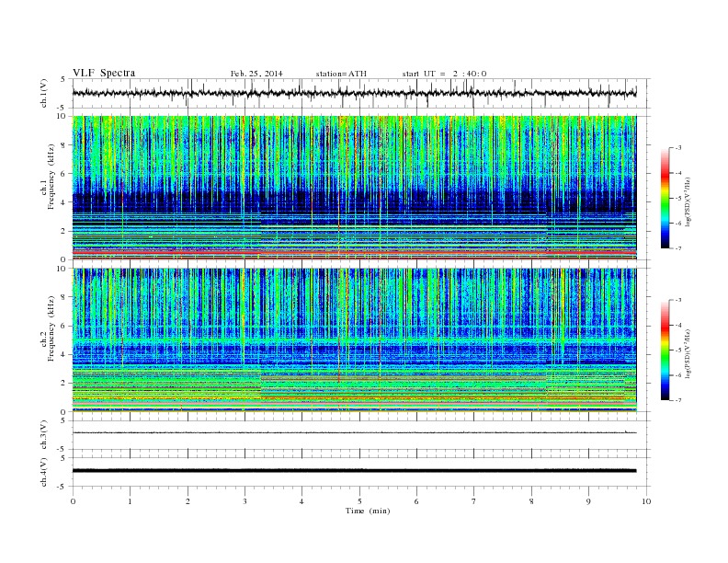728x563 pixels.
Task: Click the "-7" tick on ch.2 color bar
Action: pos(678,400)
